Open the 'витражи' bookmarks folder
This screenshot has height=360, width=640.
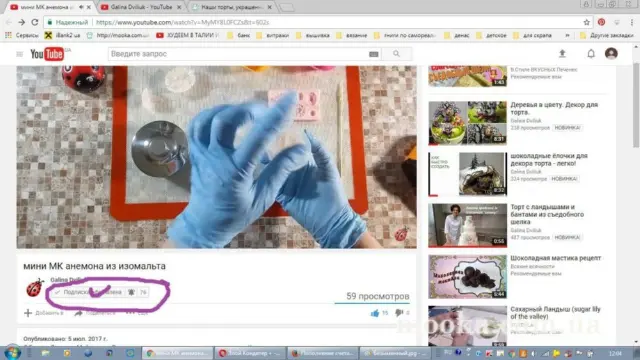pos(273,36)
